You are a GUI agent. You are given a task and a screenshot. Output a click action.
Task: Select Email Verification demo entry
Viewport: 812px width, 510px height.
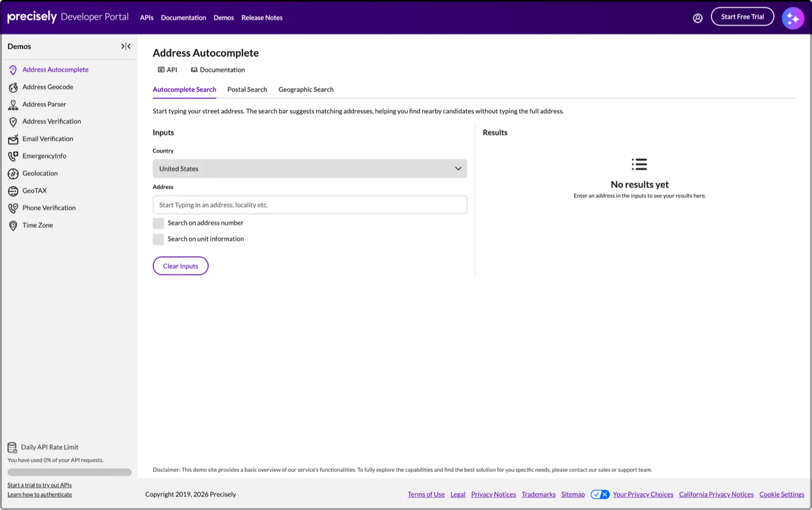coord(48,139)
